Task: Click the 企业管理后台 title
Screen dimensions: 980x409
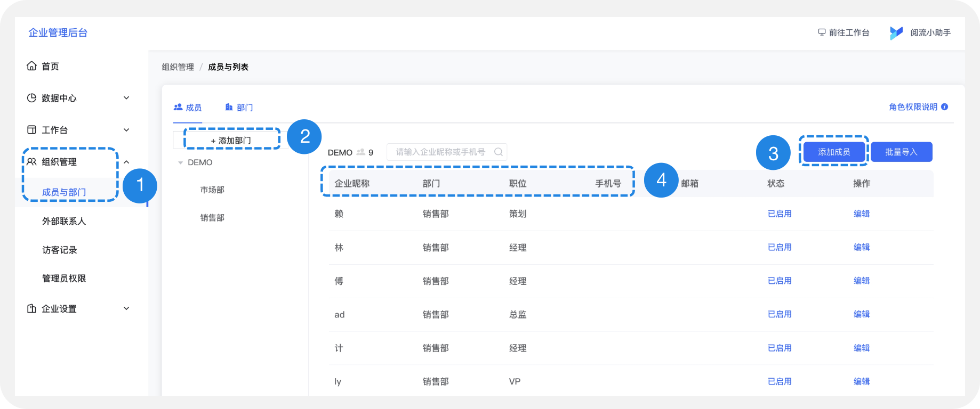Action: (58, 32)
